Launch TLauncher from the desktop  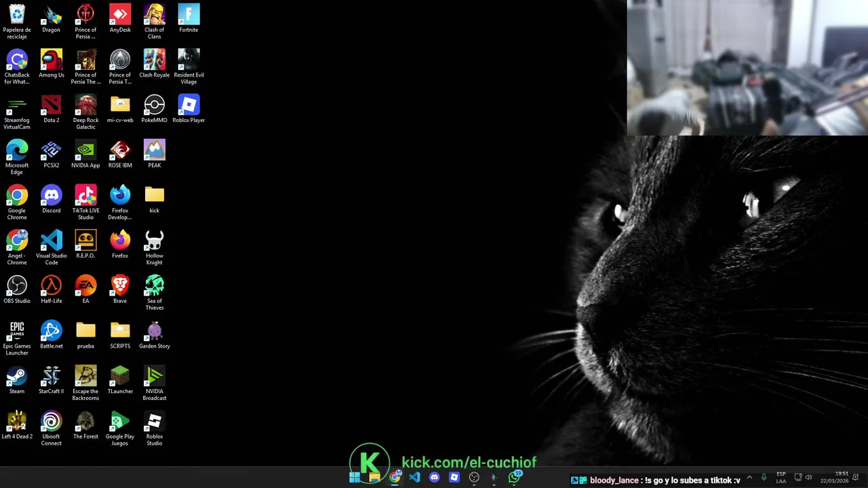(x=120, y=380)
